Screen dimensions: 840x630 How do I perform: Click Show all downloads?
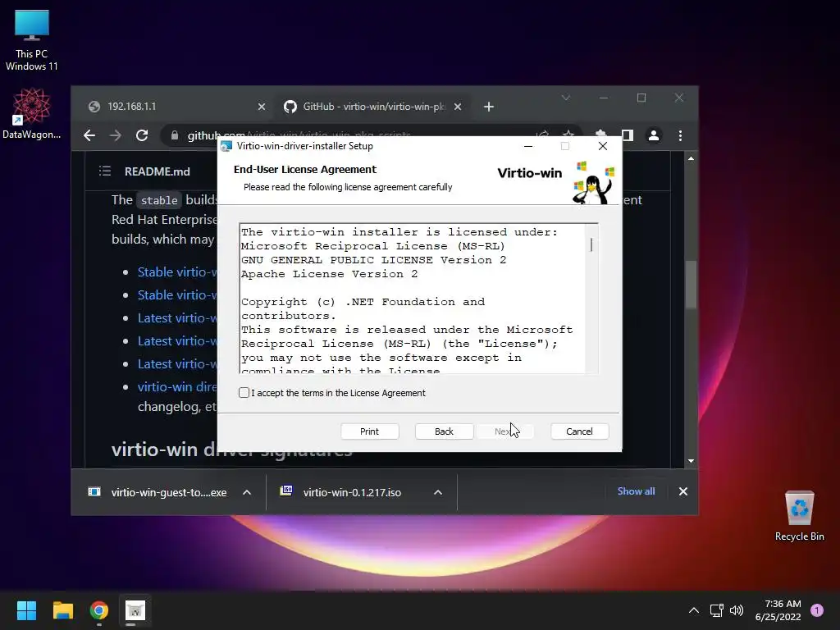click(x=636, y=491)
